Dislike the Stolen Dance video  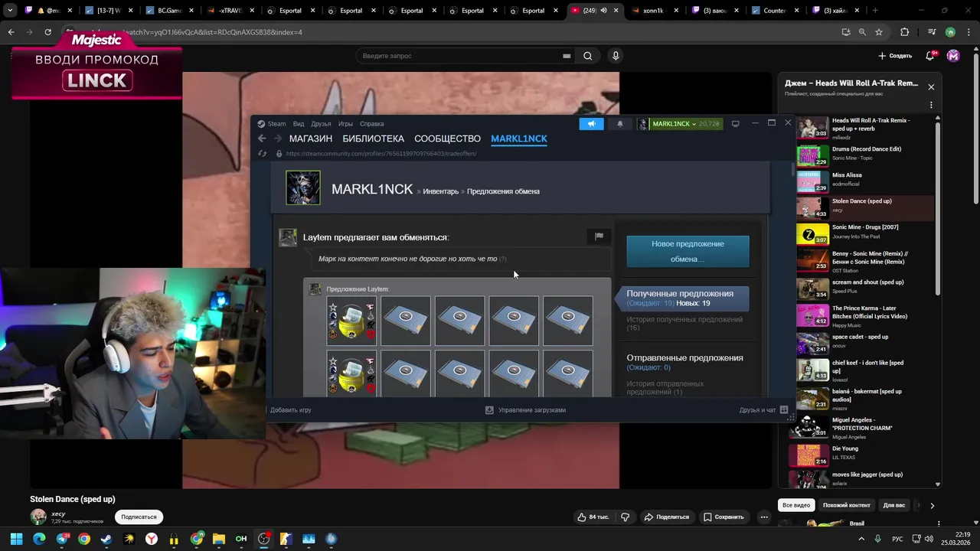click(x=626, y=517)
